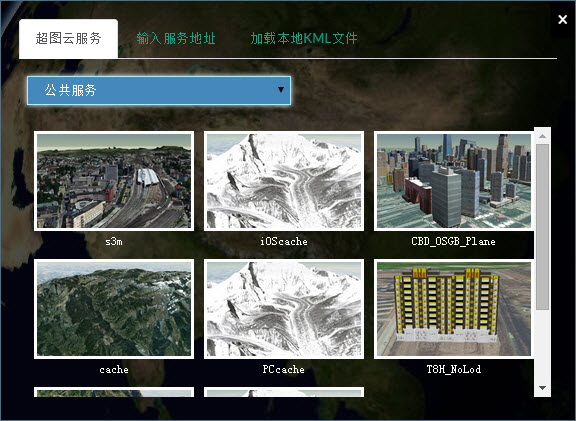The image size is (576, 421).
Task: Click the scrollbar up arrow
Action: coord(542,136)
